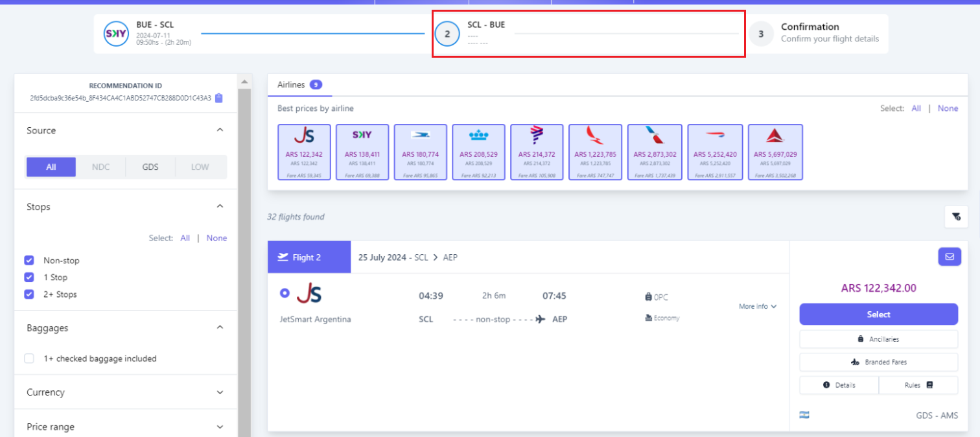Expand the Currency filter section

[x=220, y=392]
